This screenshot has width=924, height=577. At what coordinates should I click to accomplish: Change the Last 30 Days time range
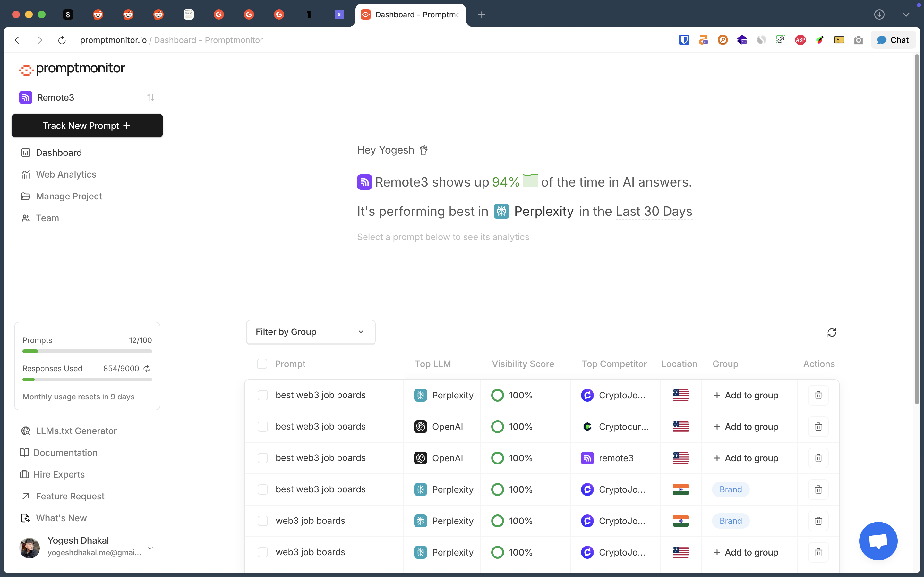654,212
